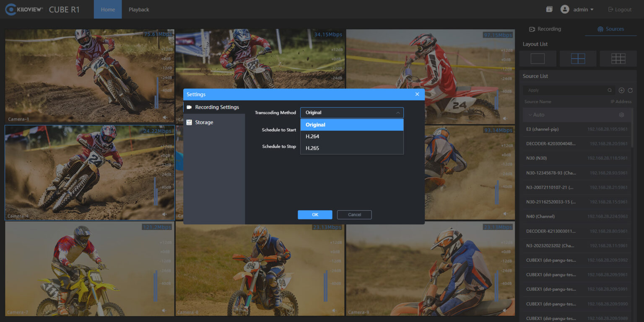Mute the Camera-1 speaker icon
Image resolution: width=644 pixels, height=322 pixels.
point(165,118)
